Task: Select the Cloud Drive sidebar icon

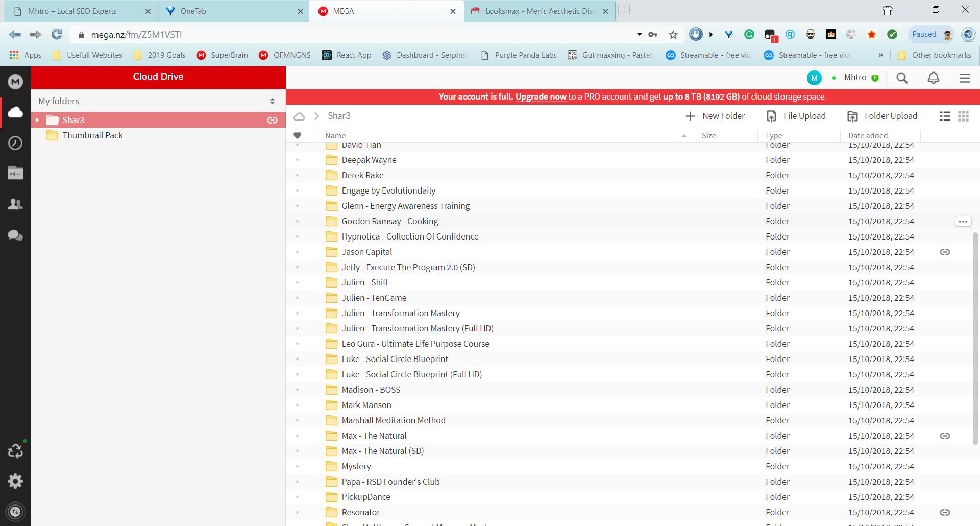Action: 15,112
